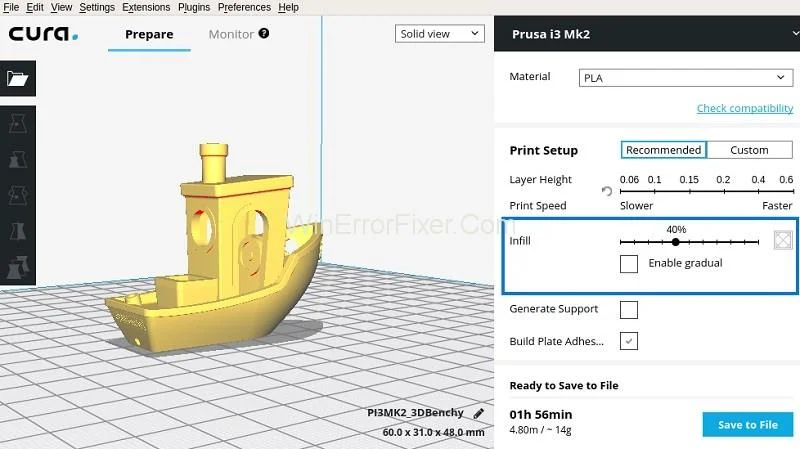Click the Cura logo
The height and width of the screenshot is (449, 800).
click(43, 34)
